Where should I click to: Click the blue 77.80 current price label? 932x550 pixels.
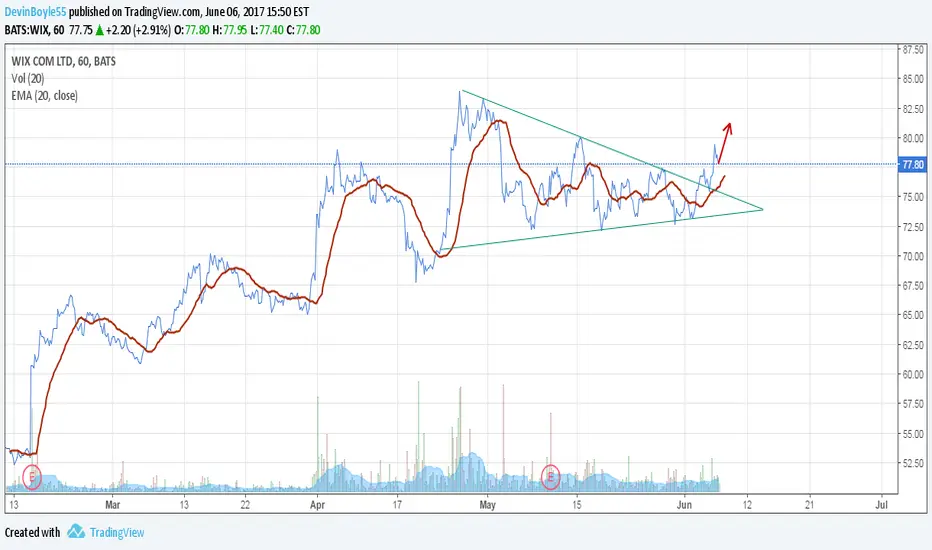click(912, 165)
